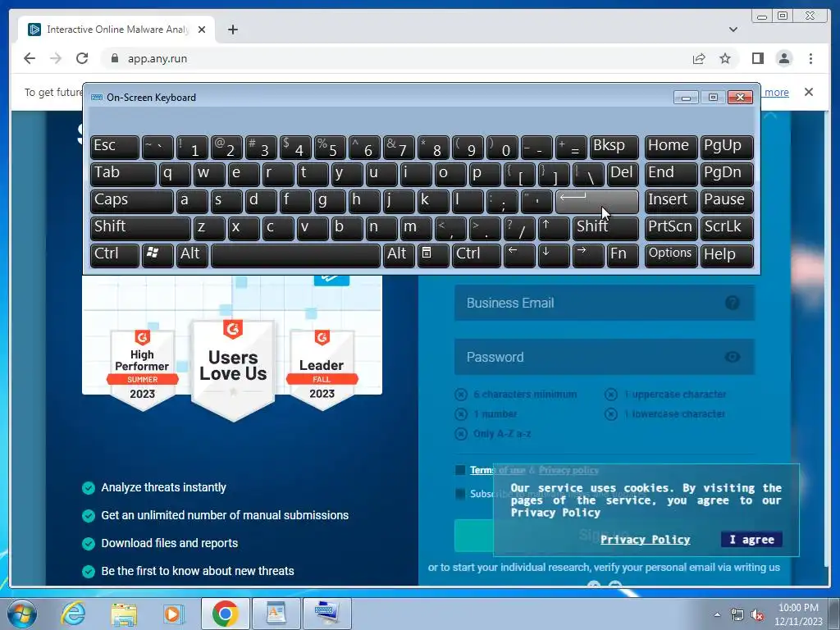
Task: Click the Home key
Action: tap(671, 147)
